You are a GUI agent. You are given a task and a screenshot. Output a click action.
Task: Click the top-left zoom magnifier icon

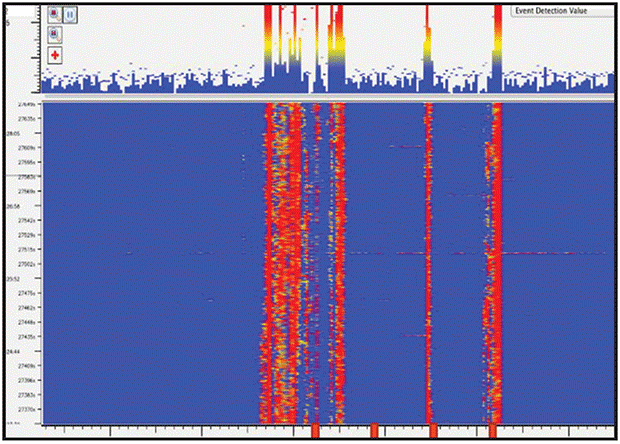55,16
